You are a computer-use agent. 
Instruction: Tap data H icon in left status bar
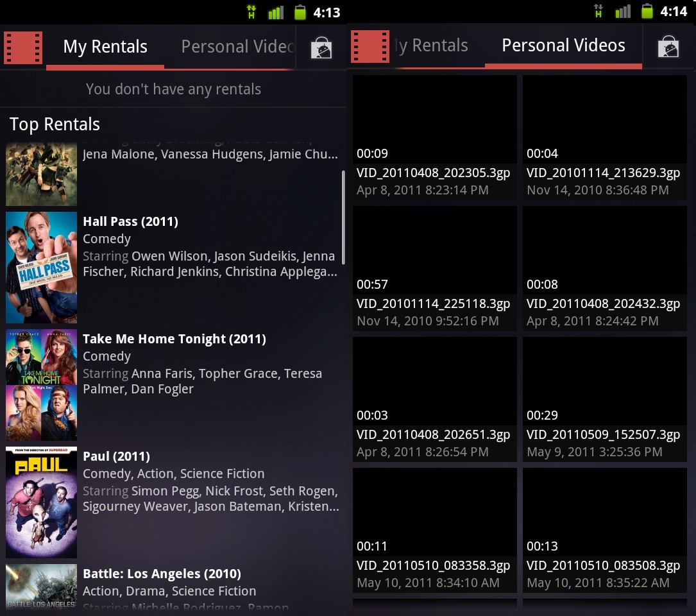[x=251, y=12]
